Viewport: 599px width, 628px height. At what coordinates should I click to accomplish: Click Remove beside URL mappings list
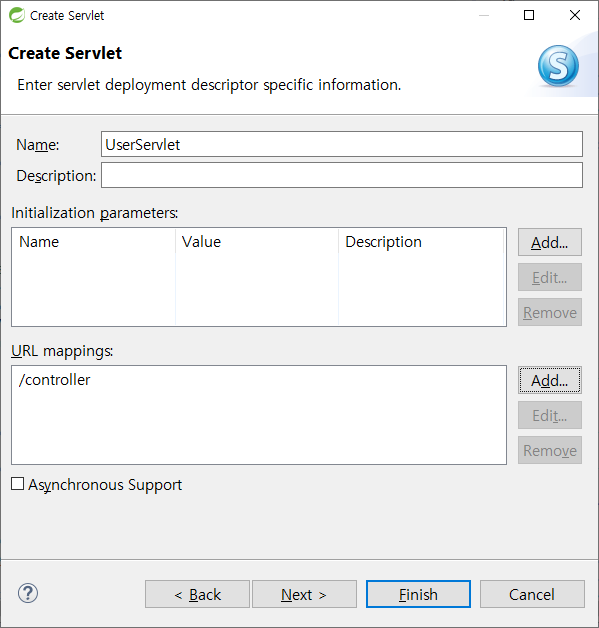(550, 450)
